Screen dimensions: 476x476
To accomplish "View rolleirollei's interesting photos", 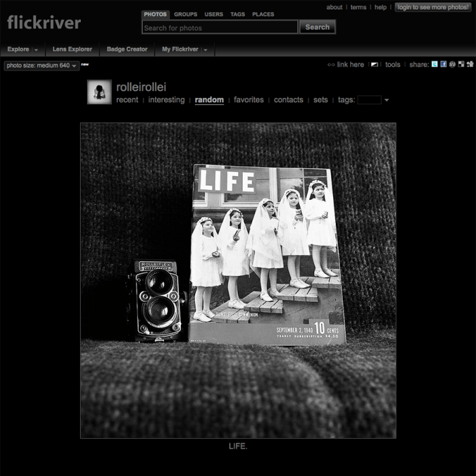I will pos(166,100).
